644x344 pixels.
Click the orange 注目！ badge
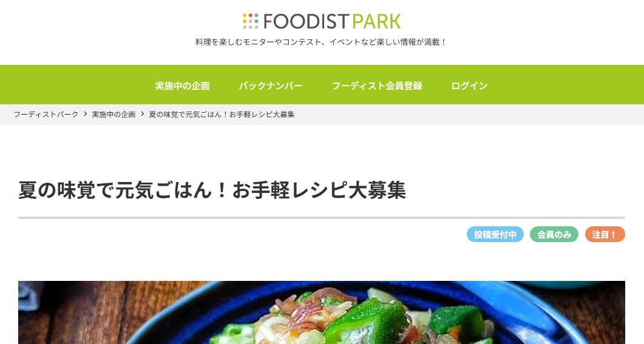click(605, 234)
